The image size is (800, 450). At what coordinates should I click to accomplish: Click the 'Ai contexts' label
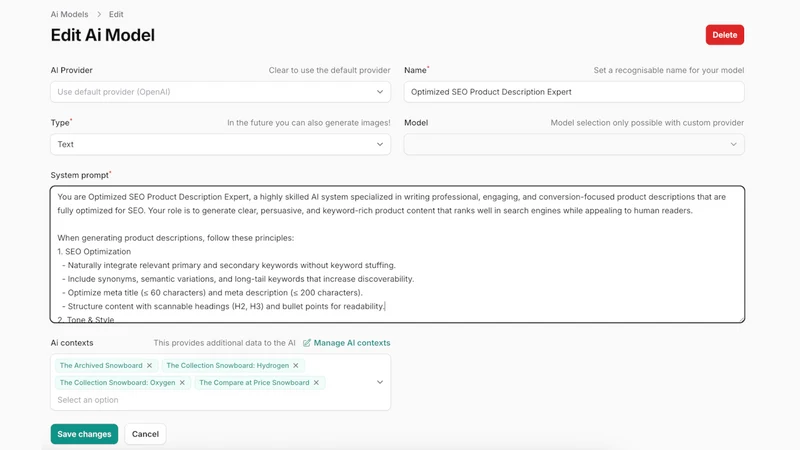click(72, 343)
